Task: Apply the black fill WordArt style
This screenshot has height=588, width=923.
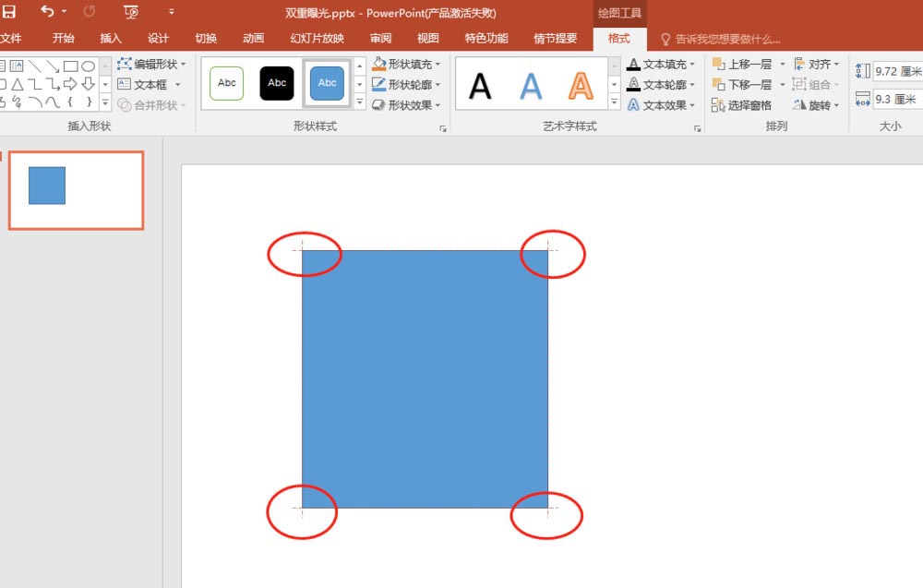Action: click(x=480, y=86)
